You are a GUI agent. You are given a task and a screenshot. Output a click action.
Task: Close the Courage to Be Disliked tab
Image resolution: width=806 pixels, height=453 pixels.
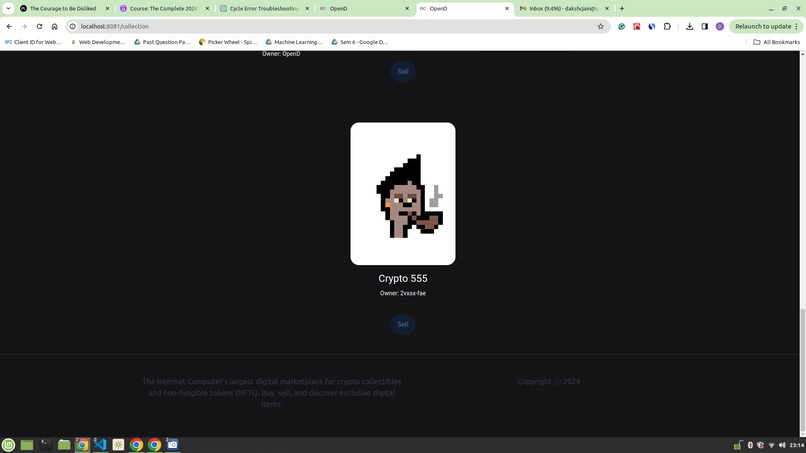pyautogui.click(x=107, y=8)
